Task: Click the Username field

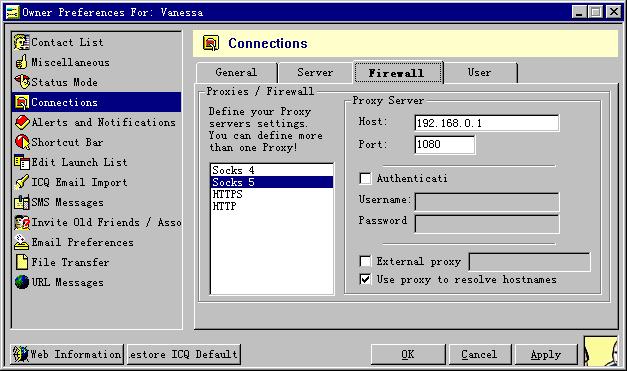Action: click(487, 202)
